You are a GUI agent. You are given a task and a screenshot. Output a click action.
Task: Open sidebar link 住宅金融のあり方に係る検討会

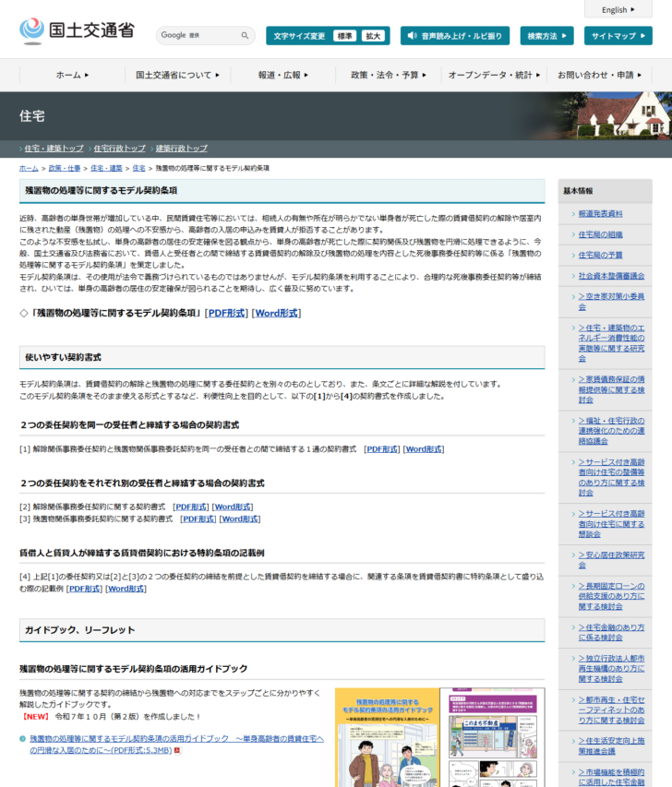tap(611, 632)
